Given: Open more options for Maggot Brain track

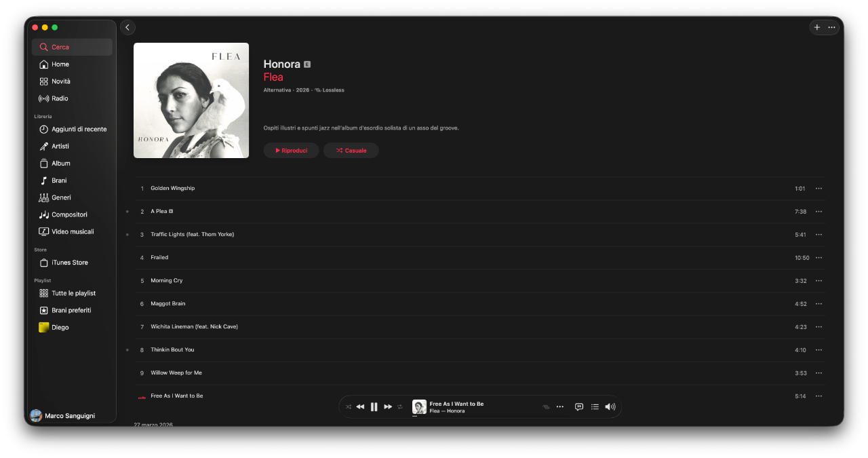Looking at the screenshot, I should 818,304.
